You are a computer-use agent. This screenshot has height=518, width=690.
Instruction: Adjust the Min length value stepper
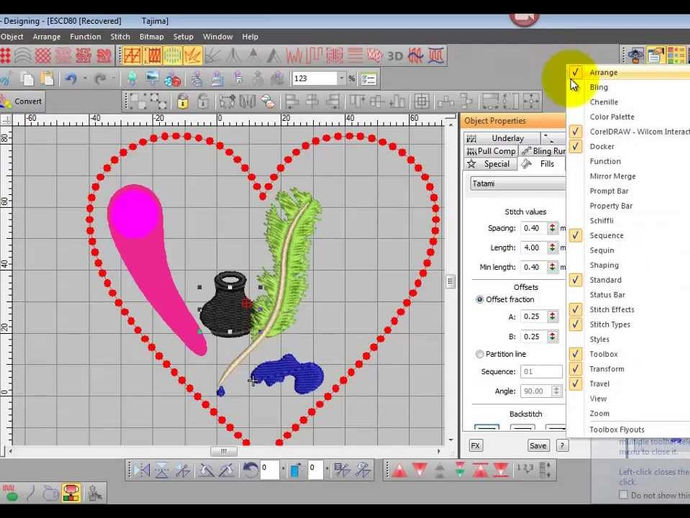pyautogui.click(x=552, y=267)
